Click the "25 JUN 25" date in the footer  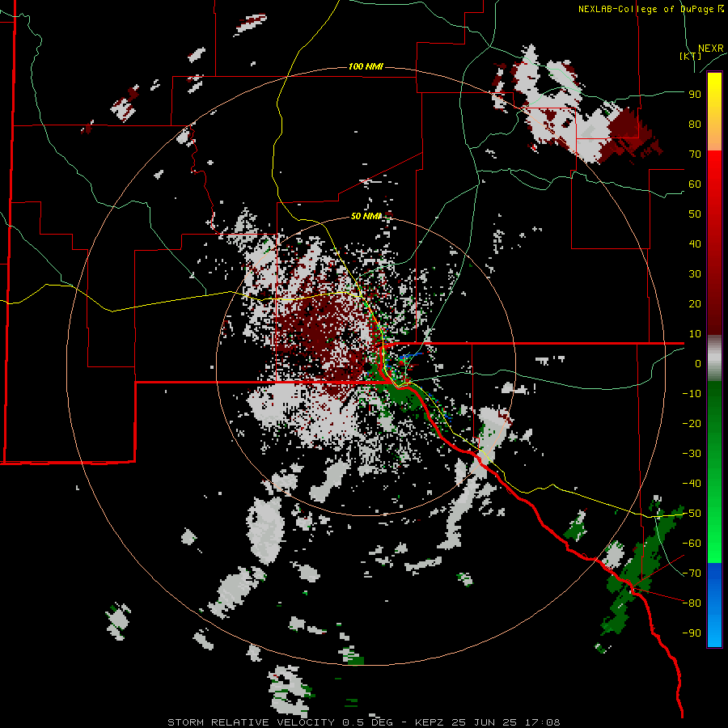(x=485, y=722)
